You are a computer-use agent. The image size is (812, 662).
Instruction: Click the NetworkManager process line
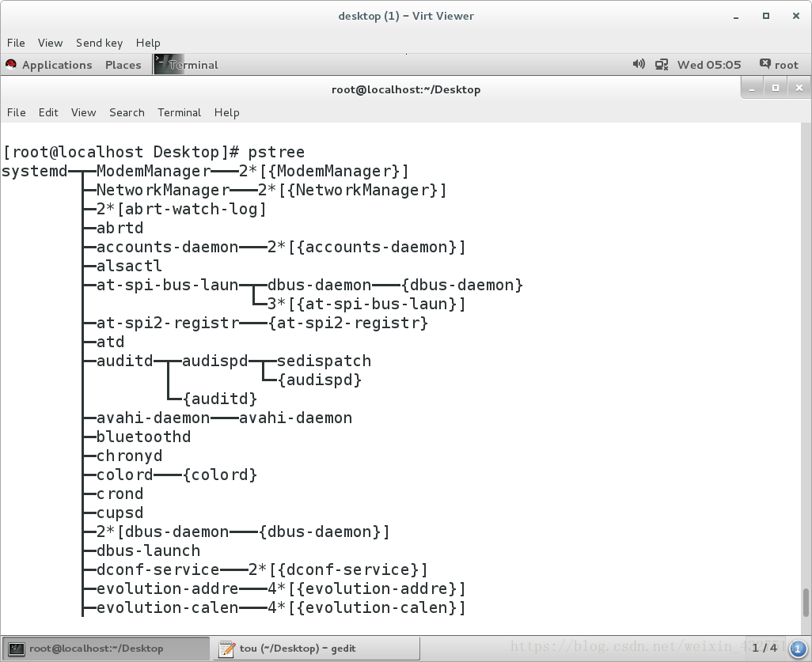[x=271, y=190]
